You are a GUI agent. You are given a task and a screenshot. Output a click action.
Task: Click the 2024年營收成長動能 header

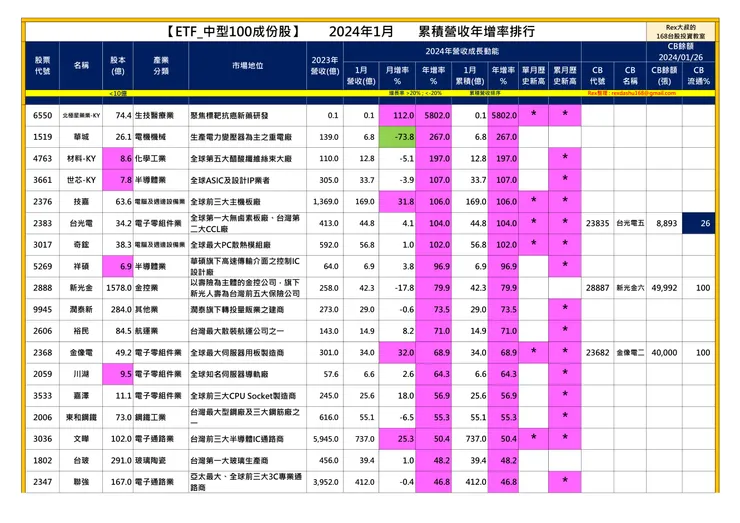462,51
